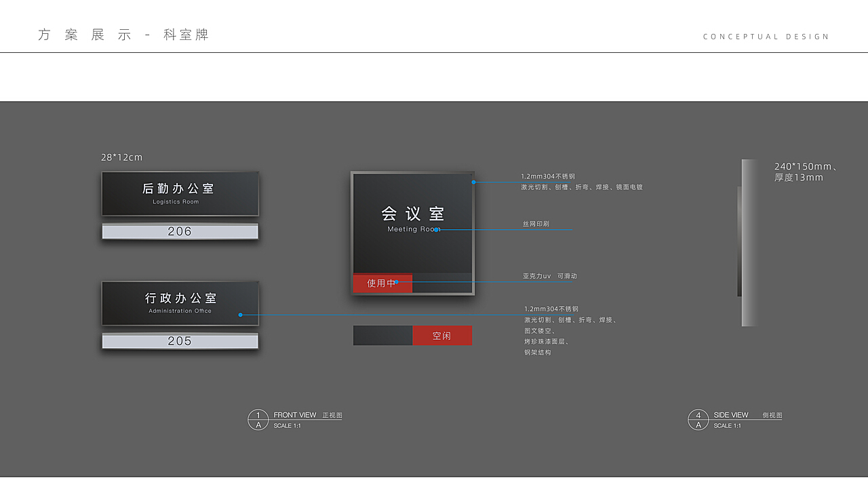Click the FRONT VIEW 正视图 label
Viewport: 868px width, 500px height.
(307, 415)
